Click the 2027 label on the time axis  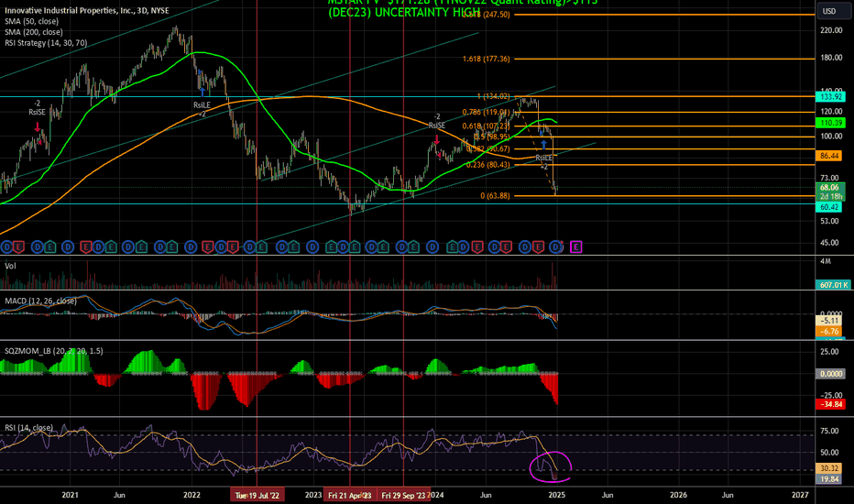click(x=800, y=495)
